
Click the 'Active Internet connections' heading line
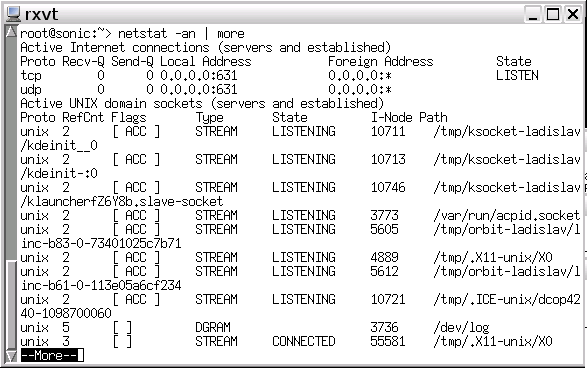coord(206,48)
